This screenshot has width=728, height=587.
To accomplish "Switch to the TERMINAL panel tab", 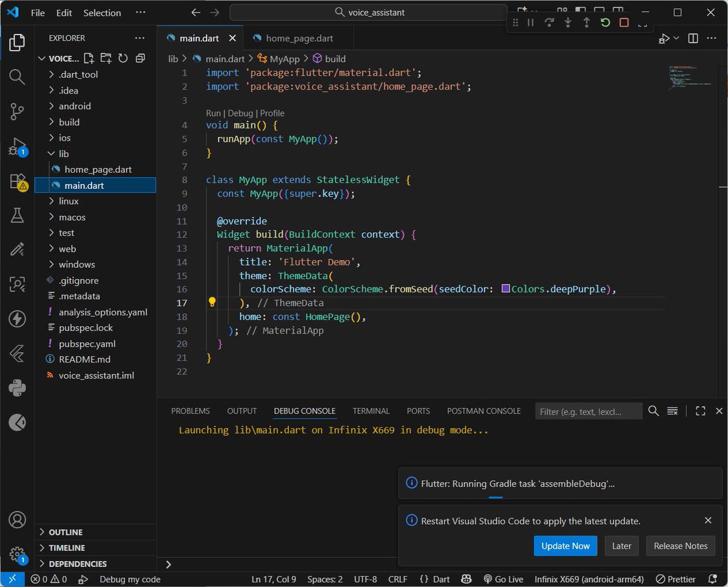I will [371, 411].
